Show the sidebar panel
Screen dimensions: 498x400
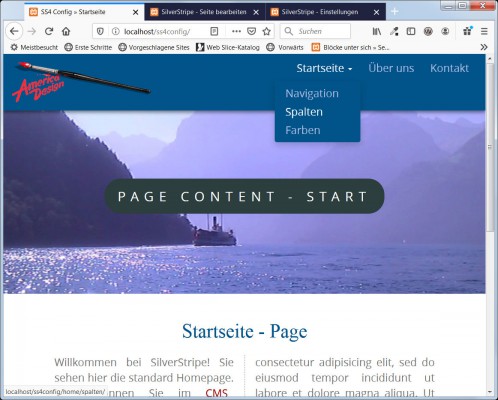(411, 31)
